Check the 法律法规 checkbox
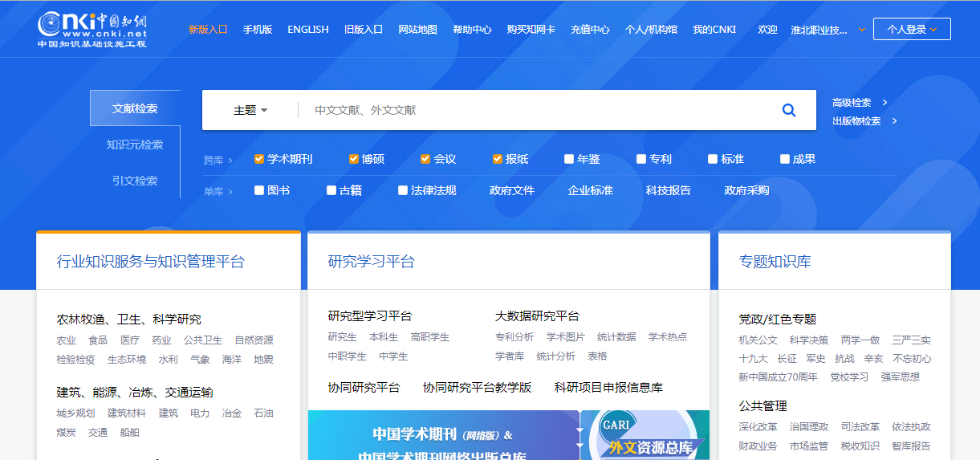The height and width of the screenshot is (460, 980). pyautogui.click(x=403, y=190)
